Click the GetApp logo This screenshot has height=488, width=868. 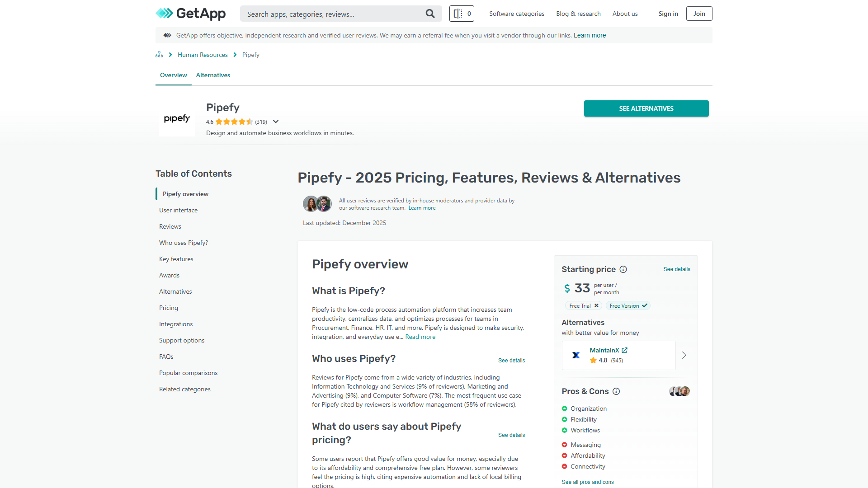pyautogui.click(x=190, y=14)
